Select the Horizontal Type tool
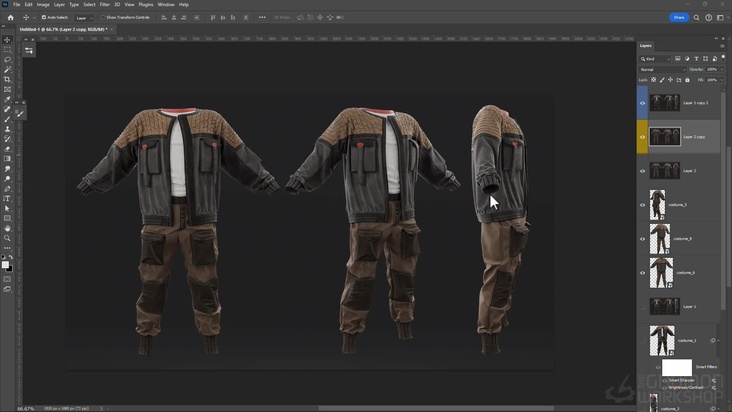 (7, 199)
